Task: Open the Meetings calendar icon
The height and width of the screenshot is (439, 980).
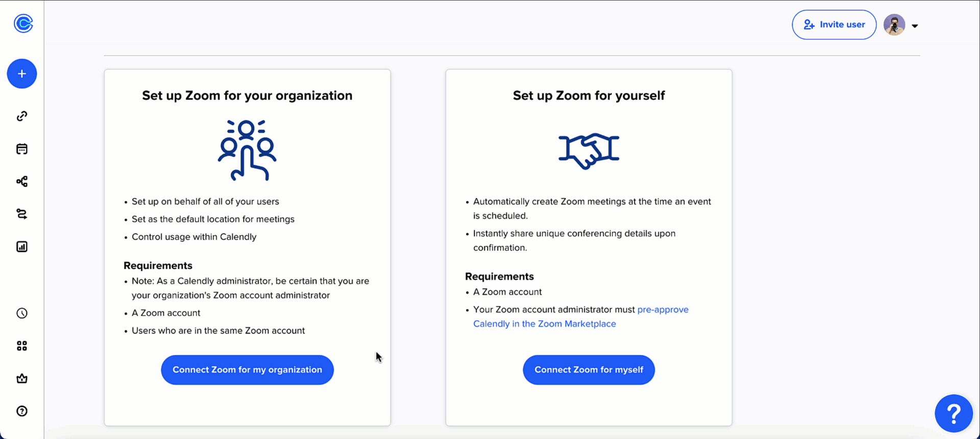Action: click(x=21, y=148)
